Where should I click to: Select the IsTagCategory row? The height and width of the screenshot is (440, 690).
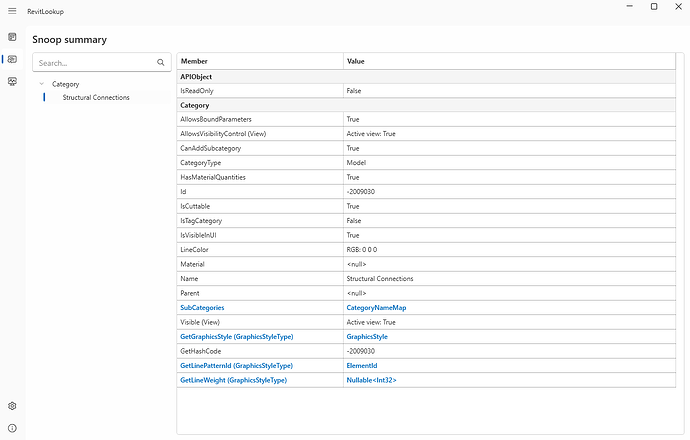(x=426, y=221)
